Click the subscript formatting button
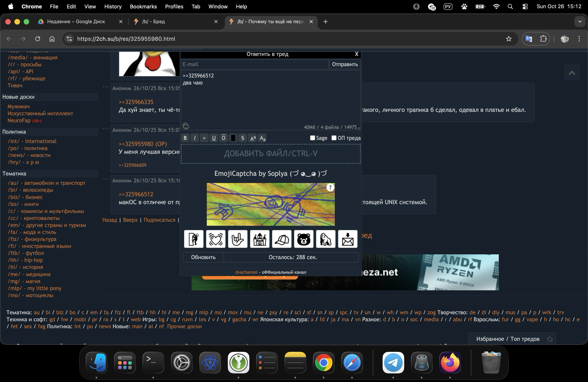 [262, 138]
